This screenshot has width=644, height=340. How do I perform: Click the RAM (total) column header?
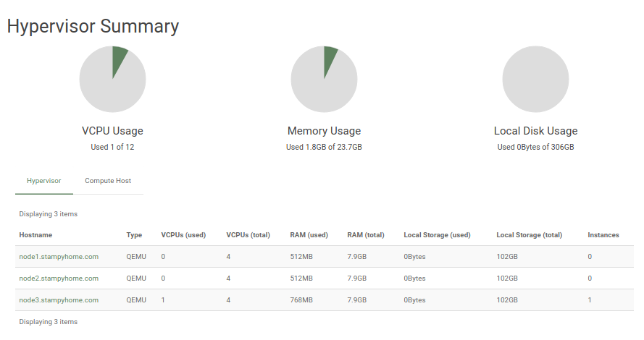coord(366,235)
